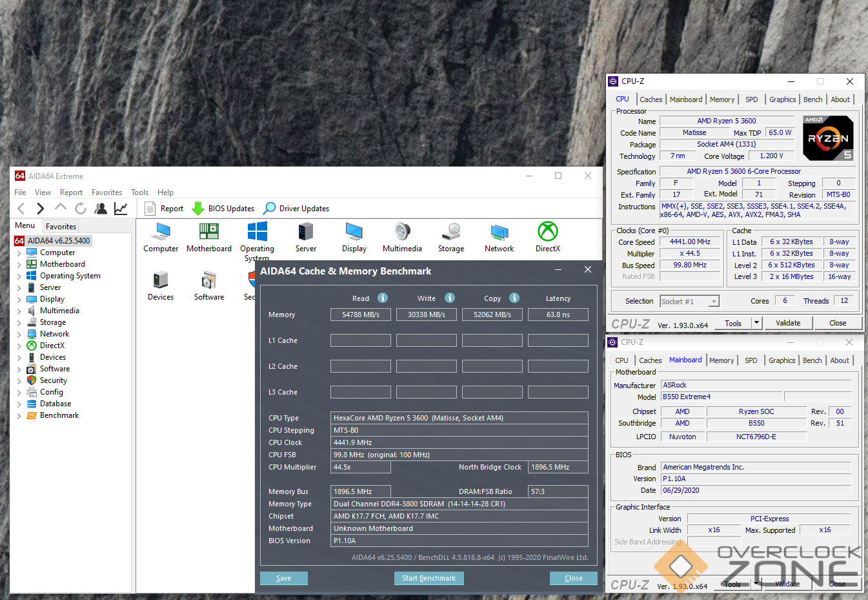
Task: Expand the Display tree node
Action: tap(19, 300)
